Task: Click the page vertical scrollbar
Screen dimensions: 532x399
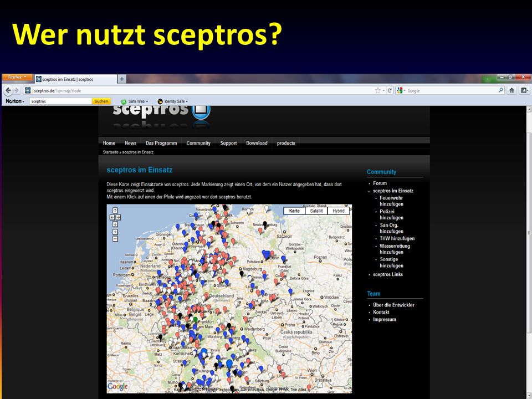Action: pos(529,233)
